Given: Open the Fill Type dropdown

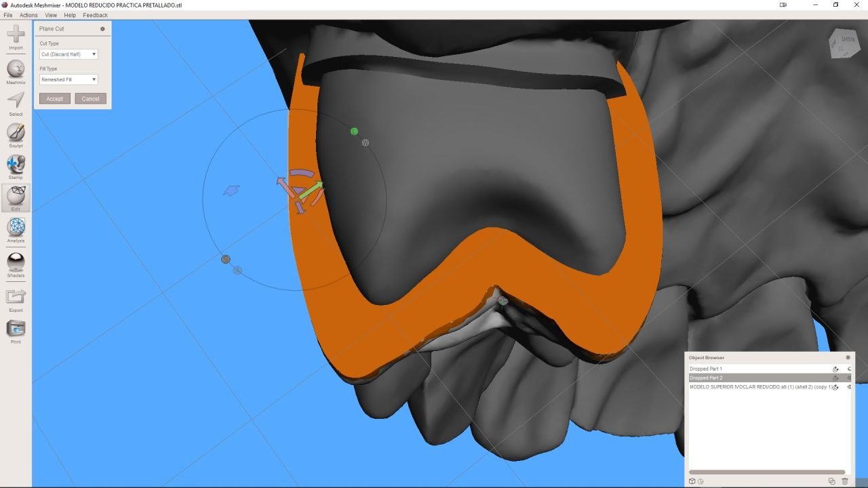Looking at the screenshot, I should [x=68, y=79].
